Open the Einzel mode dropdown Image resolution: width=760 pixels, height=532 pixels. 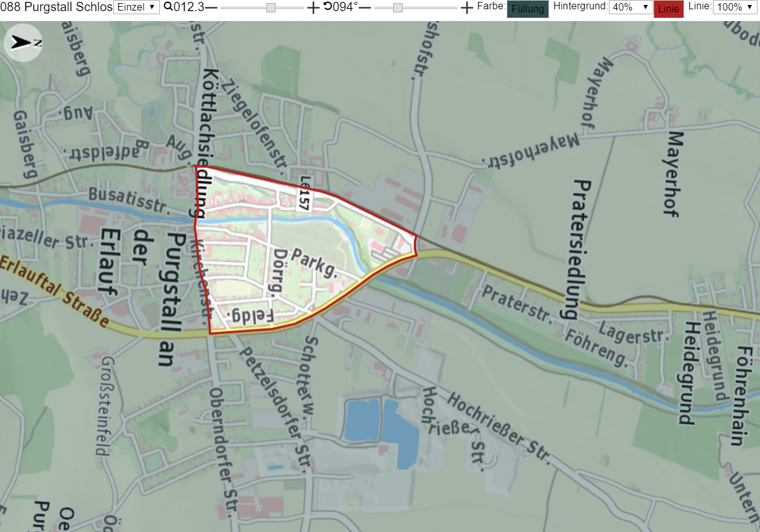(x=137, y=7)
